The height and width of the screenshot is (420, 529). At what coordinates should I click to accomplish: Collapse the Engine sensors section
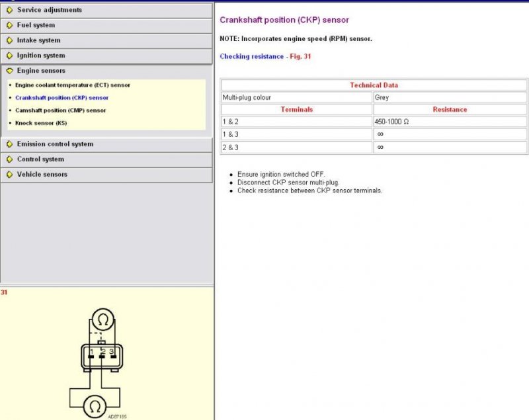[x=41, y=71]
